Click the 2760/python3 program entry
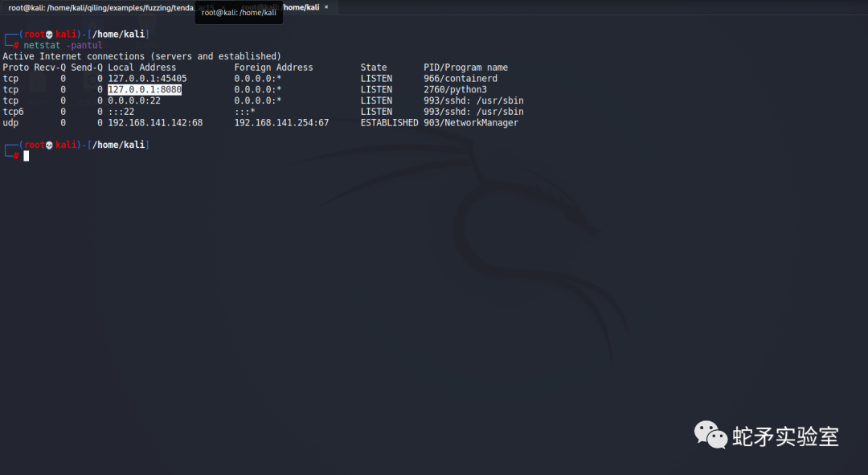 pos(455,90)
